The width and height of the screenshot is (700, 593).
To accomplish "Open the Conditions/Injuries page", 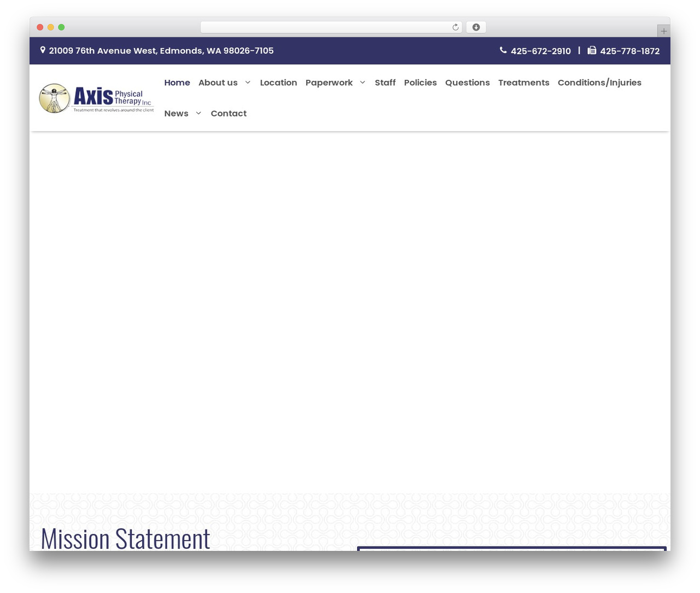I will pos(599,83).
